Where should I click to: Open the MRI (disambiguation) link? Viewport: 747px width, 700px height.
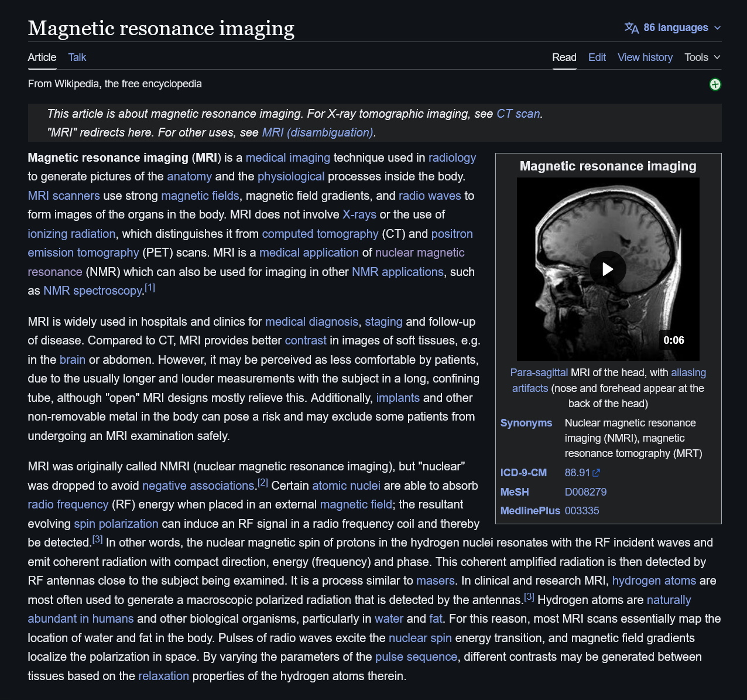(317, 132)
